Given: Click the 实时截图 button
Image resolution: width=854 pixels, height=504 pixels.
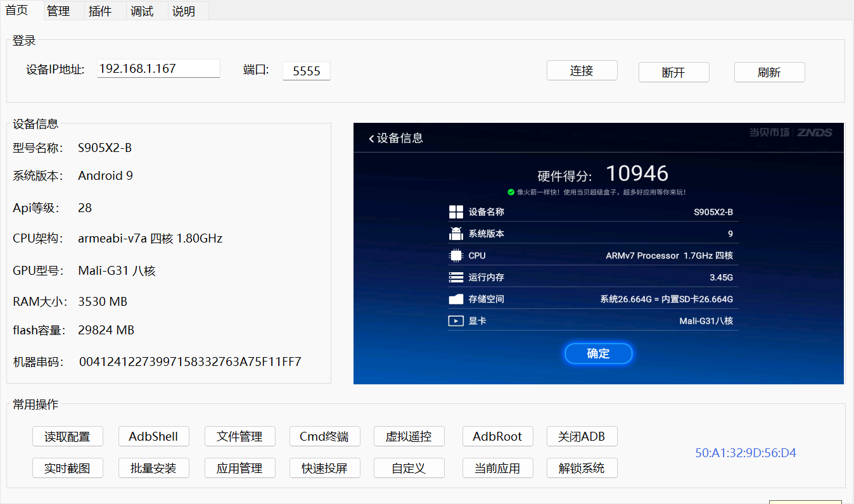Looking at the screenshot, I should pos(67,468).
